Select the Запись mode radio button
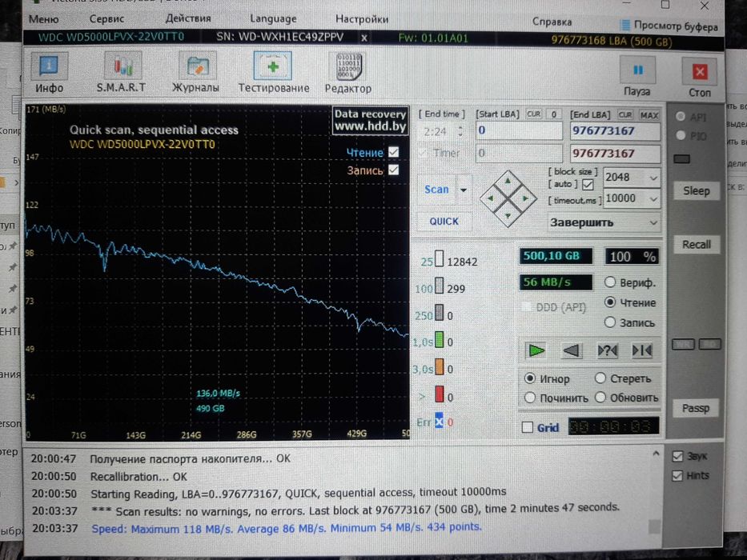The width and height of the screenshot is (747, 560). (x=610, y=322)
